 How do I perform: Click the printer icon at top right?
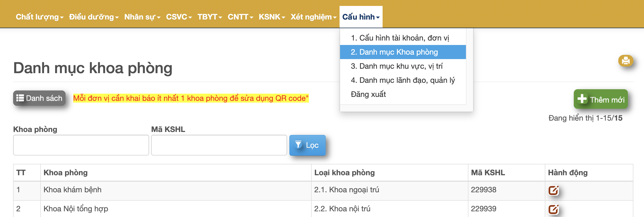pos(625,61)
